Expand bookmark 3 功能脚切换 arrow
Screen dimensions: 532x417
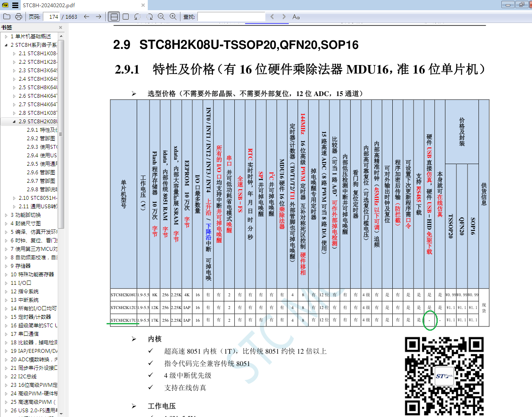[6, 215]
